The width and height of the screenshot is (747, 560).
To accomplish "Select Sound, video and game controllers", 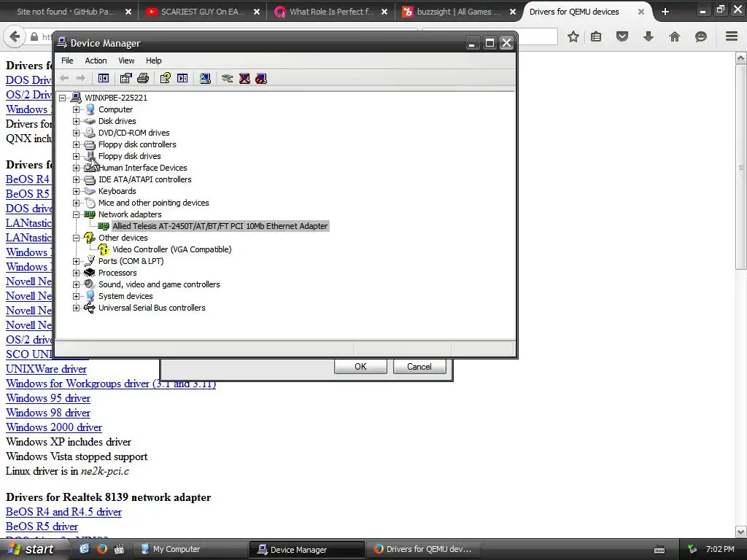I will [x=159, y=285].
